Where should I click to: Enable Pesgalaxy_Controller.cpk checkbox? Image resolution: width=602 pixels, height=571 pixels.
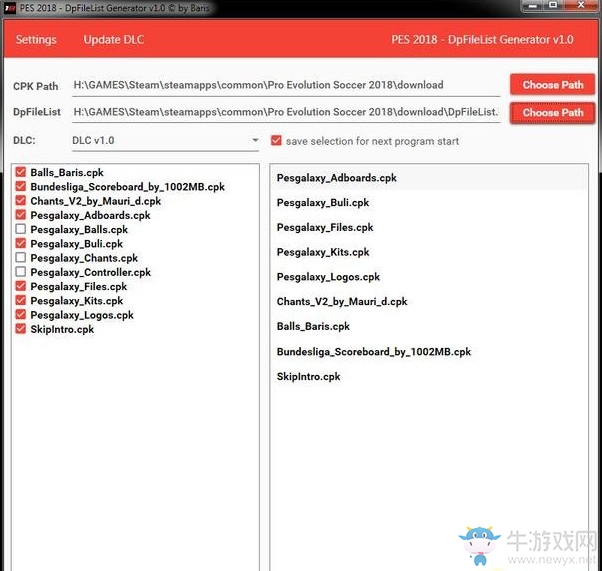point(21,271)
